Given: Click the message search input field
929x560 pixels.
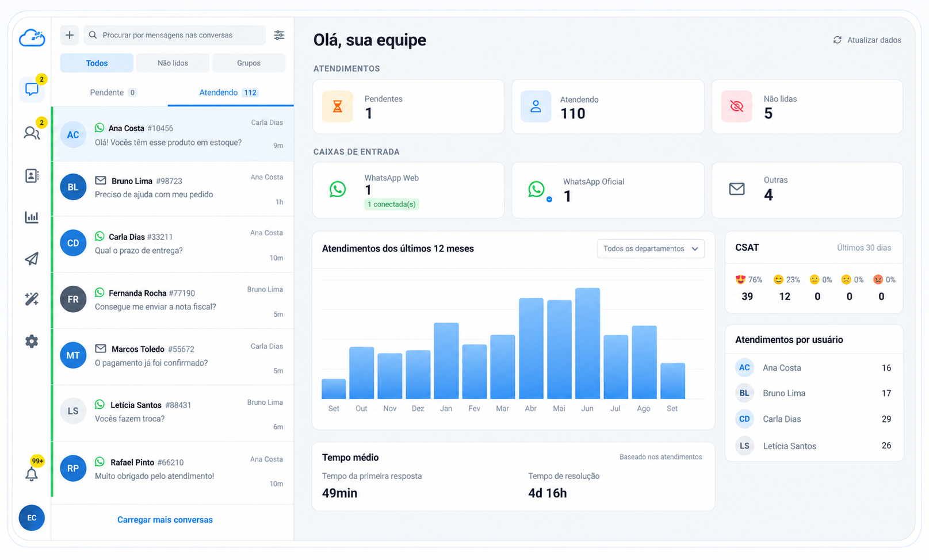Looking at the screenshot, I should coord(175,35).
